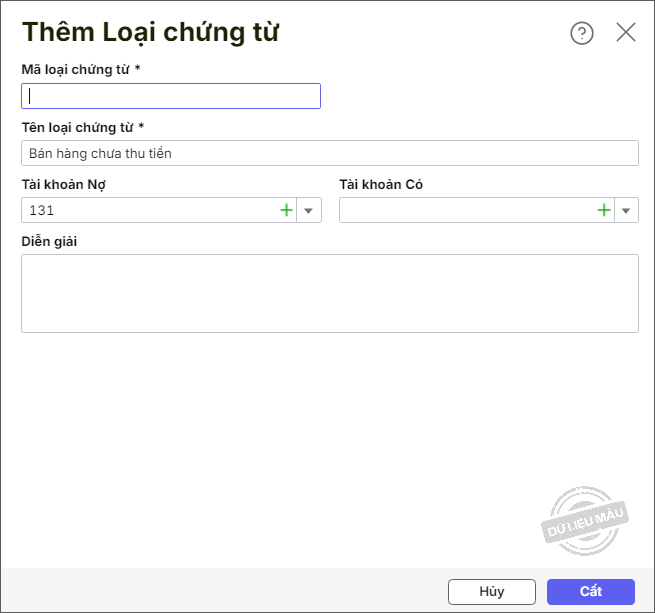
Task: Focus the Mã loại chứng từ field
Action: (x=171, y=96)
